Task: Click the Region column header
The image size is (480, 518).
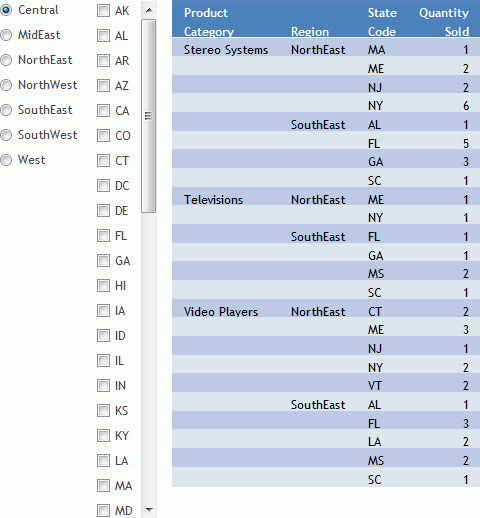Action: point(310,32)
